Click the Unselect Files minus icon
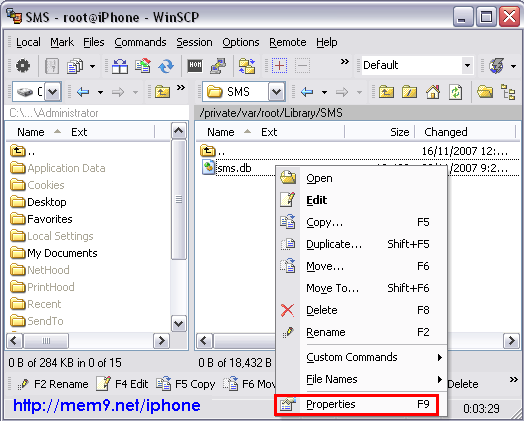The height and width of the screenshot is (421, 524). pos(302,65)
